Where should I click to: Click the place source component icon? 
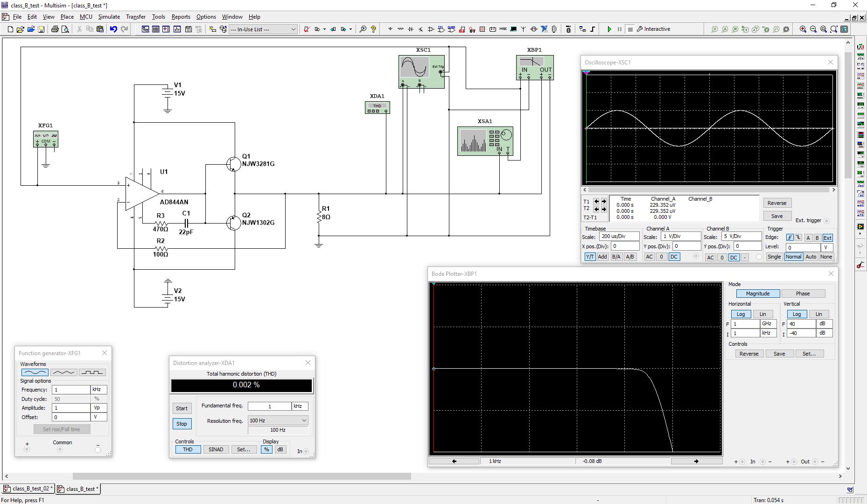coord(390,29)
